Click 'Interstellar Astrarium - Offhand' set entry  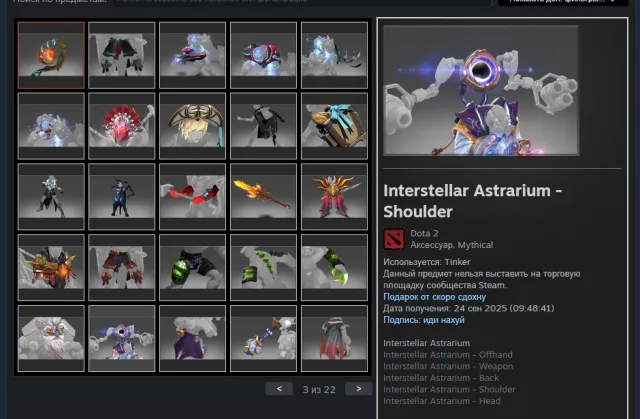(x=448, y=355)
